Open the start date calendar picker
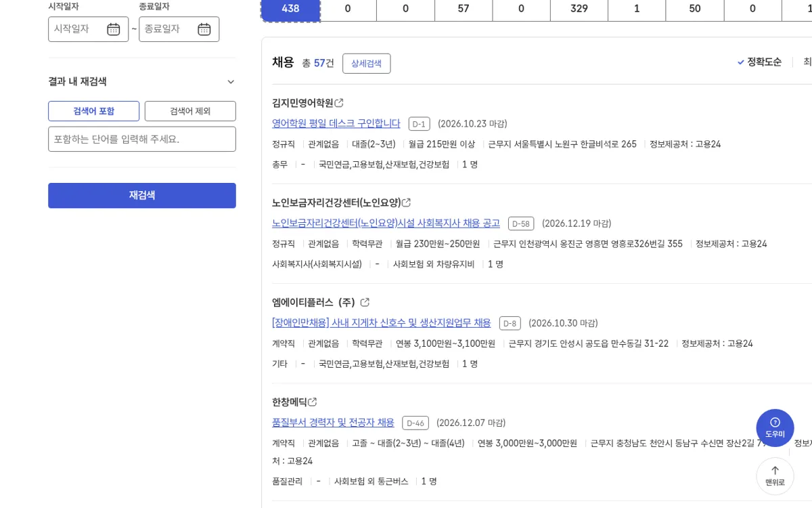This screenshot has width=812, height=508. tap(114, 29)
